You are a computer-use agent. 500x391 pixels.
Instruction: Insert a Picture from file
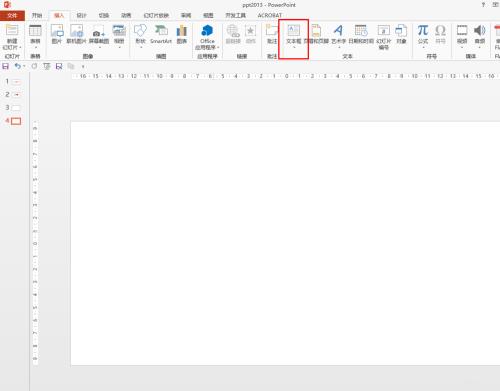pos(57,34)
